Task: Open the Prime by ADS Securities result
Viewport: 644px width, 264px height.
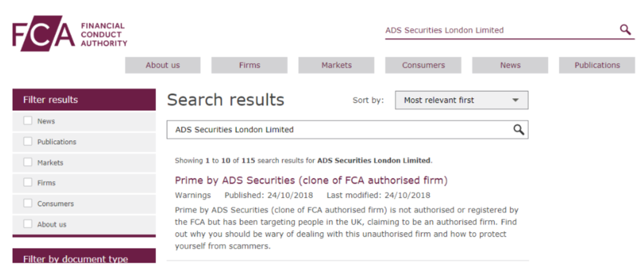Action: 311,180
